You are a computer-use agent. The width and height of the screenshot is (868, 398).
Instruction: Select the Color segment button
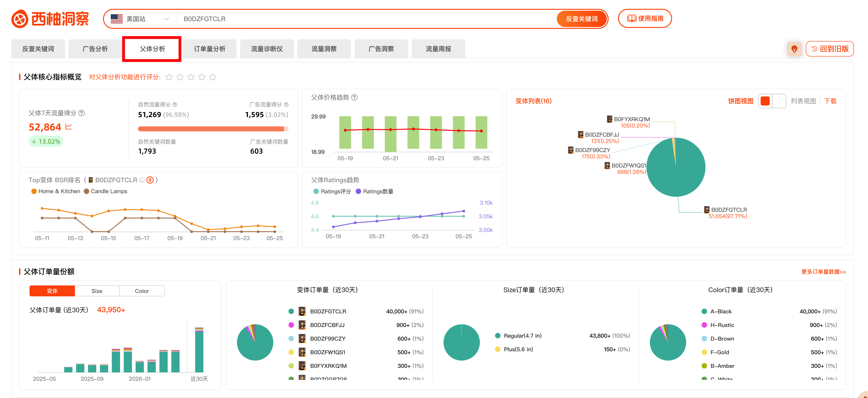tap(142, 291)
